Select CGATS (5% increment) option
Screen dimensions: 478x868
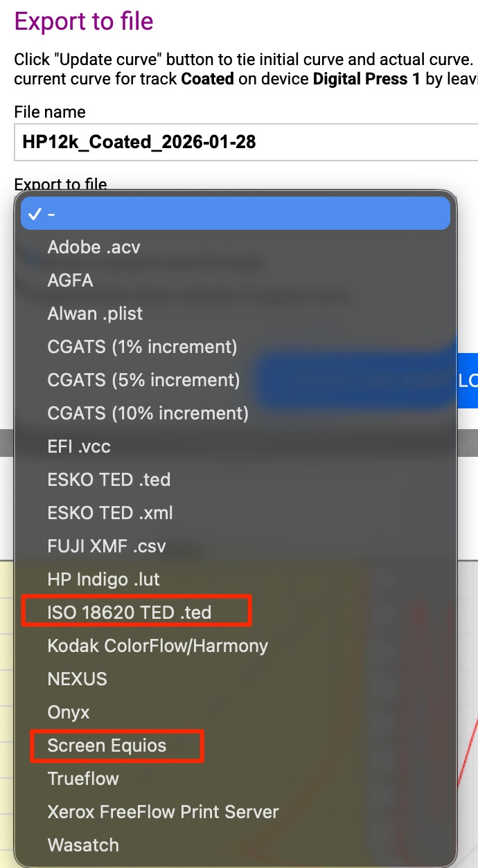143,380
